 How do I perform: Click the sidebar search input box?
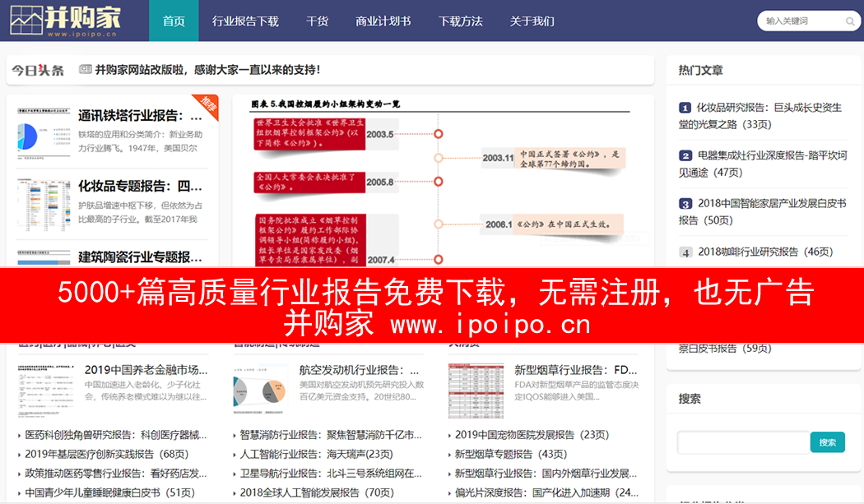point(743,442)
